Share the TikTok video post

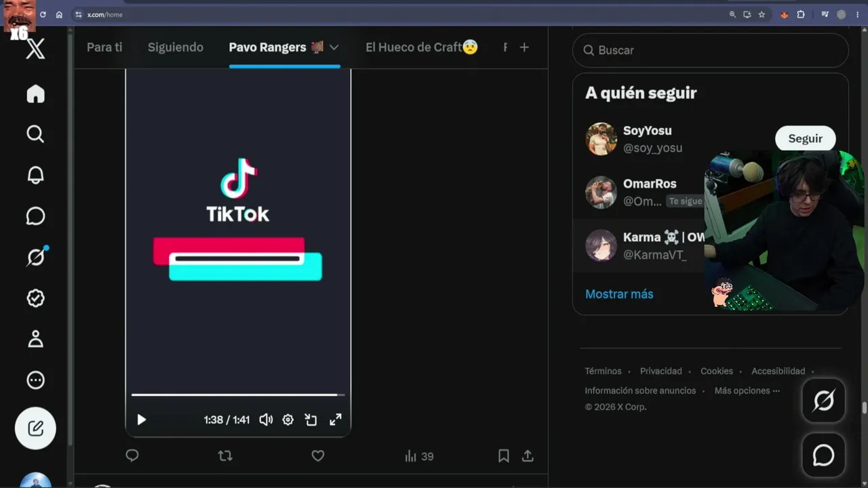pos(528,456)
